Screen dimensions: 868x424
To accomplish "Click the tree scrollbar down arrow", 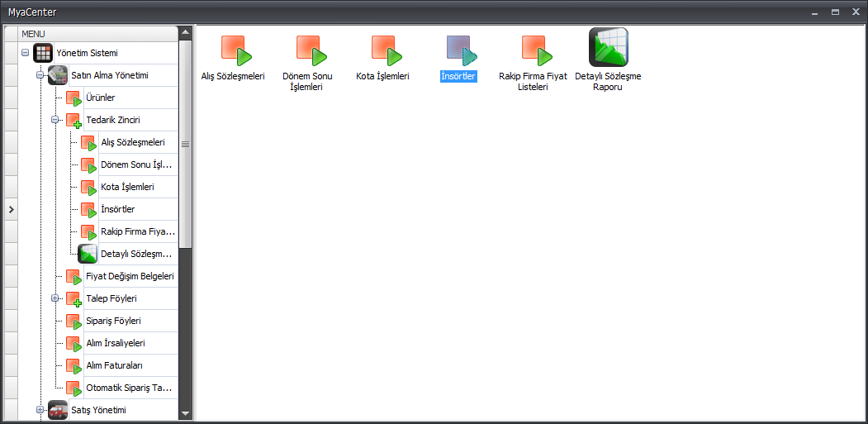I will [x=186, y=413].
